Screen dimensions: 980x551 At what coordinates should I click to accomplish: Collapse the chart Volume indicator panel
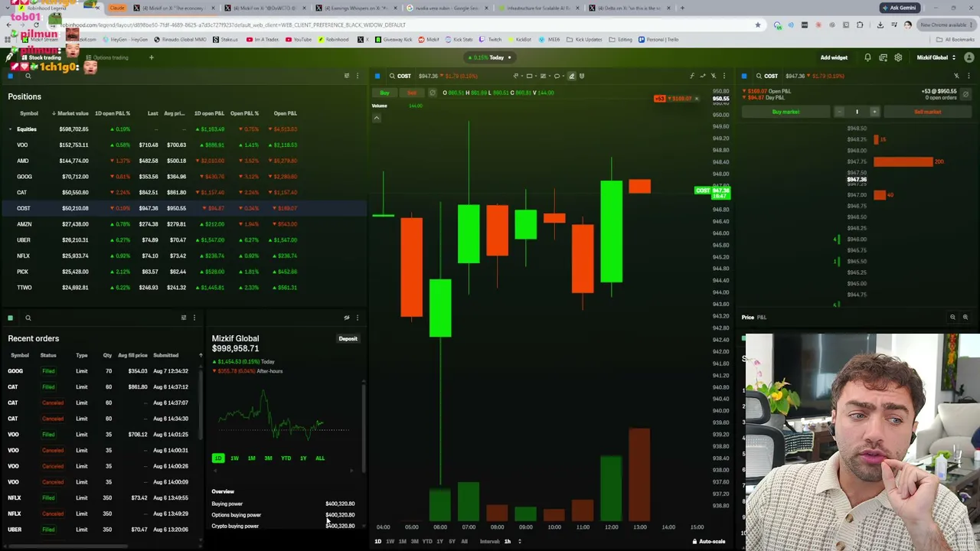coord(377,118)
